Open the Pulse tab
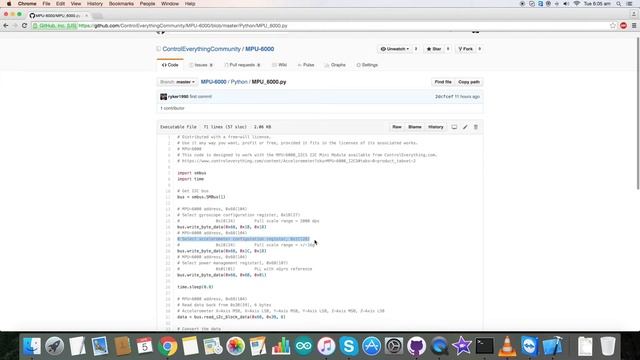This screenshot has height=360, width=640. click(306, 65)
